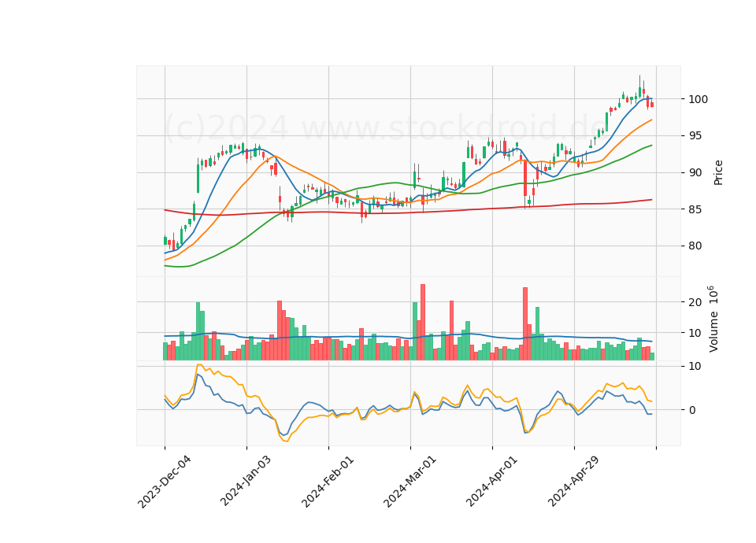Viewport: 756px width, 543px height.
Task: Click the 10 tick label on volume axis
Action: point(695,334)
